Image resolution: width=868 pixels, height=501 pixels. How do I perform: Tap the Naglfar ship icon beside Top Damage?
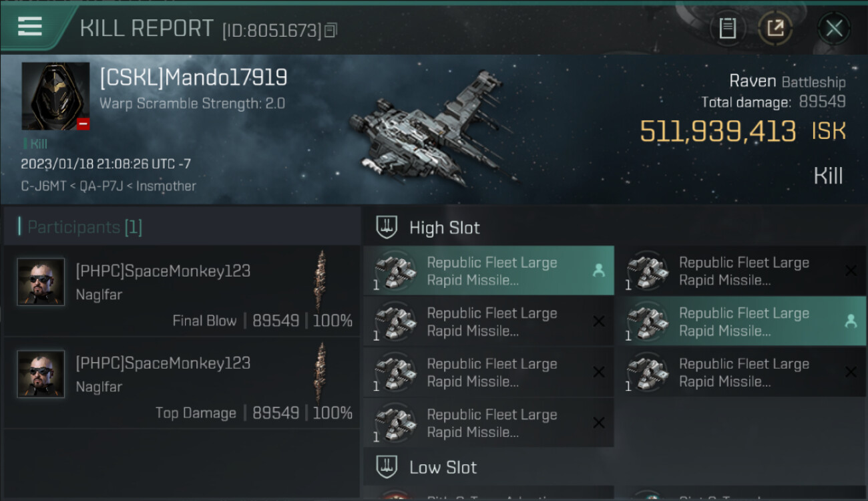pos(321,373)
